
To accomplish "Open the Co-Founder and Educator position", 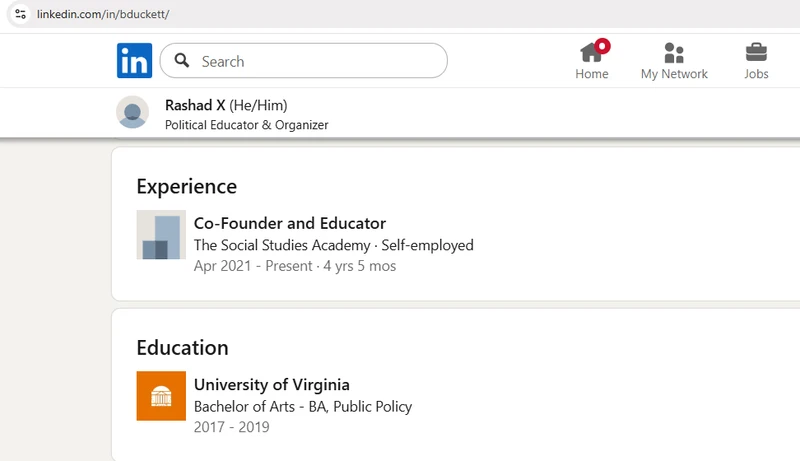I will pos(290,223).
